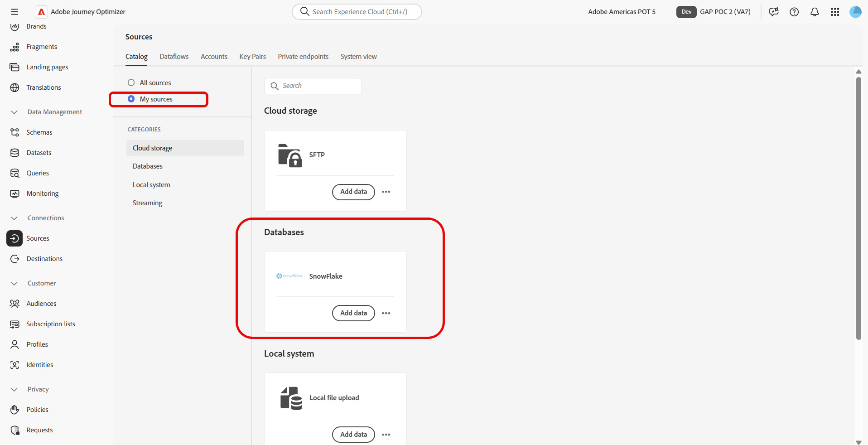The height and width of the screenshot is (445, 868).
Task: Collapse the Customer section
Action: pos(14,283)
